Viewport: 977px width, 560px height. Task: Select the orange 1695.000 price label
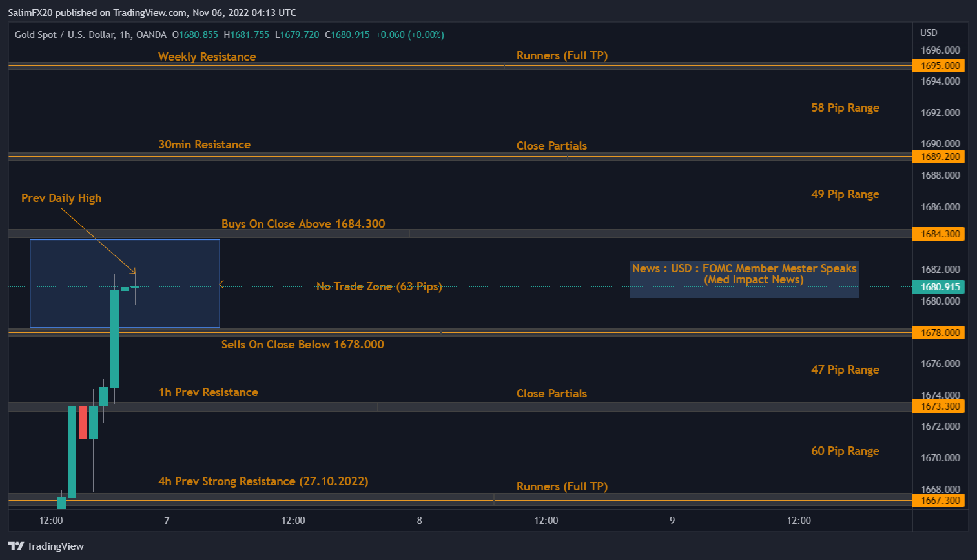[938, 66]
